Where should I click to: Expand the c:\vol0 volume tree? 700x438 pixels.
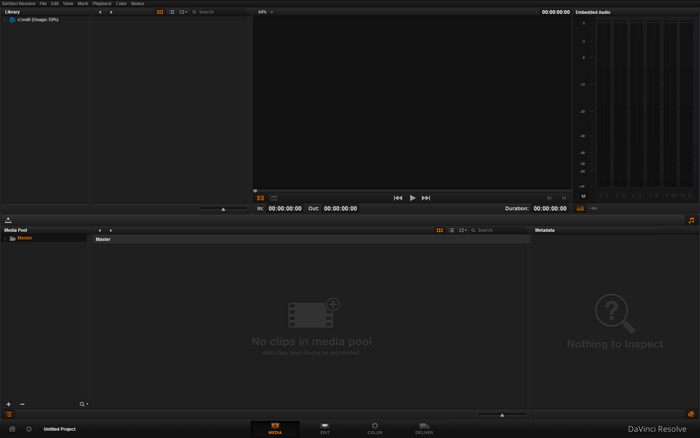tap(5, 20)
